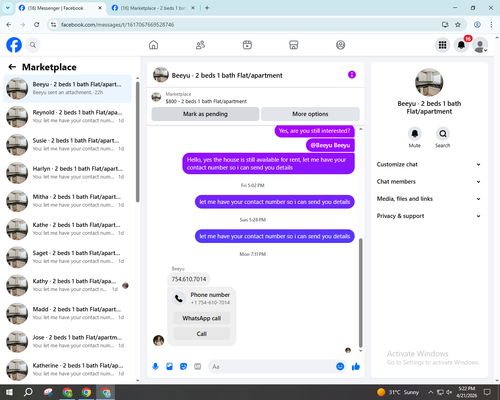Go to Home feed icon

[153, 45]
